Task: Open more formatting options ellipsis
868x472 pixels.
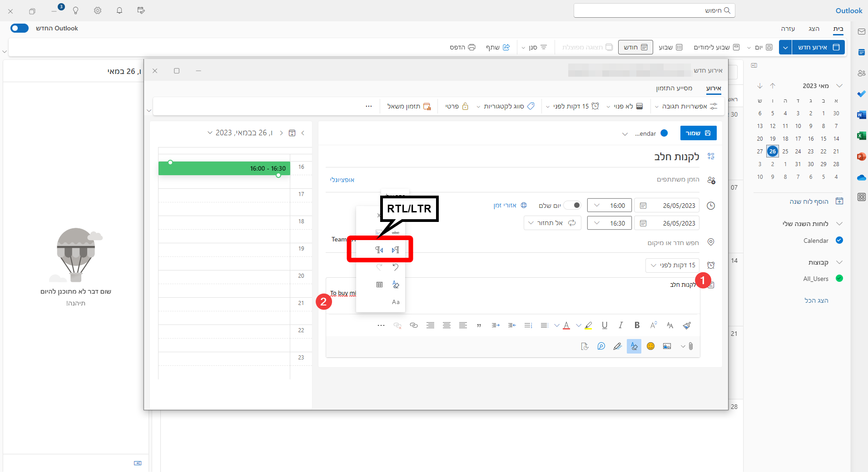Action: (381, 325)
